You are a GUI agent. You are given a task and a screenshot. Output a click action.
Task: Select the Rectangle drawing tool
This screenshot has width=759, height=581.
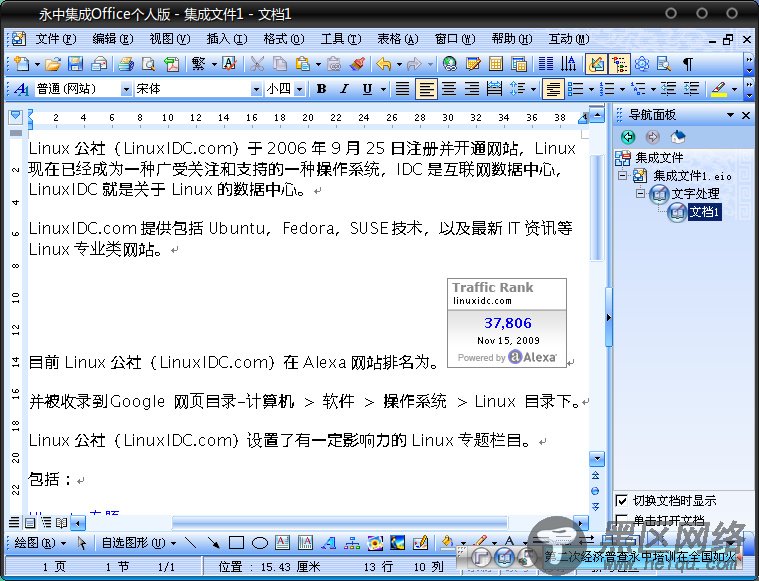pyautogui.click(x=236, y=543)
